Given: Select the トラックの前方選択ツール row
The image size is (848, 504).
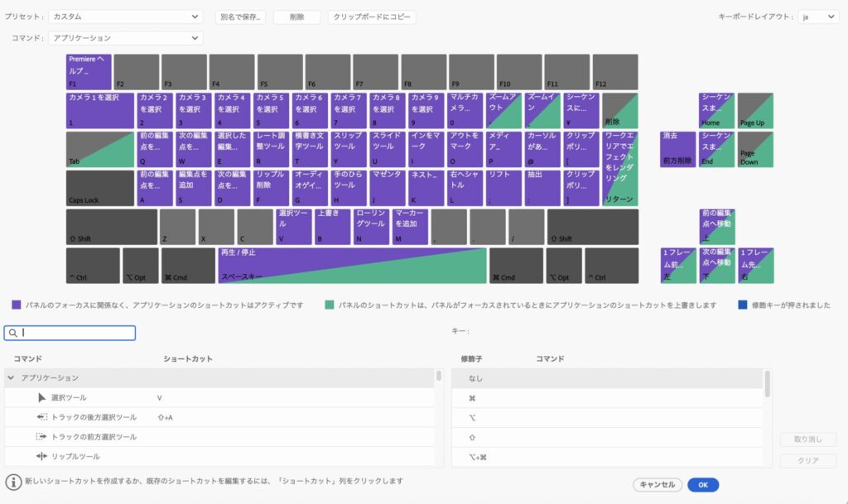Looking at the screenshot, I should [x=219, y=436].
